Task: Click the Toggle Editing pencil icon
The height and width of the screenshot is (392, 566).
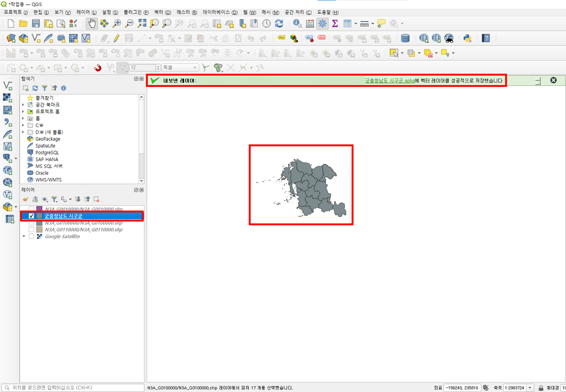Action: click(116, 38)
